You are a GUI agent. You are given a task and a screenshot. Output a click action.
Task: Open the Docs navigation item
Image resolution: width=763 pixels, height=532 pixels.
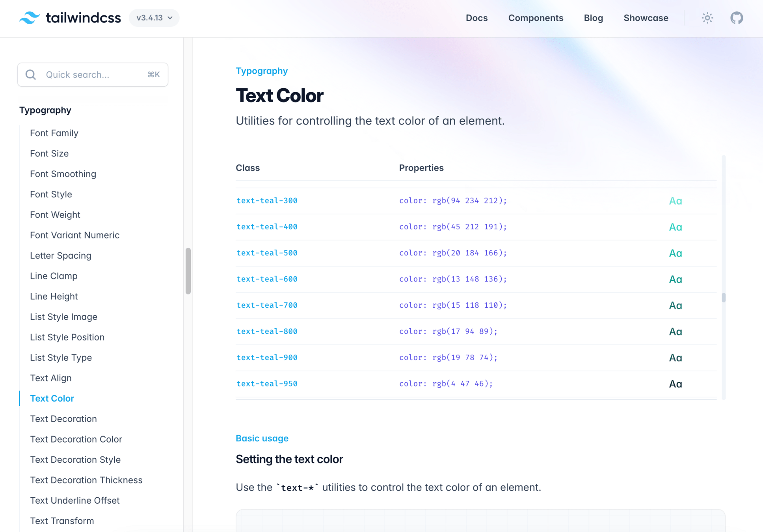click(x=476, y=18)
